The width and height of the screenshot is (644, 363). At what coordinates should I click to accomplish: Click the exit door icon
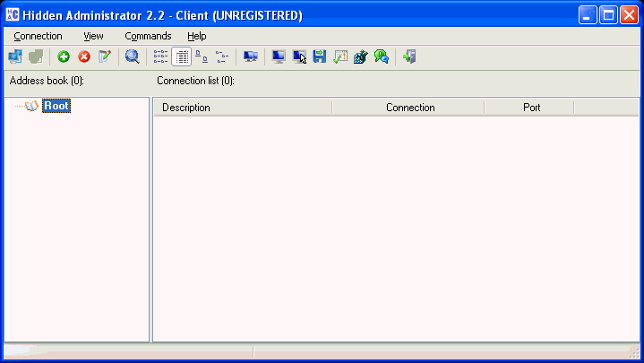(409, 56)
